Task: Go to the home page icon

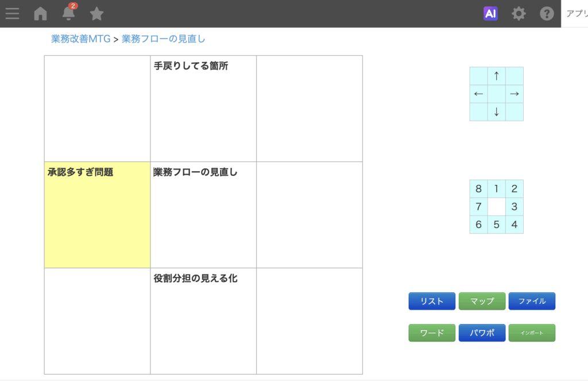Action: tap(40, 13)
